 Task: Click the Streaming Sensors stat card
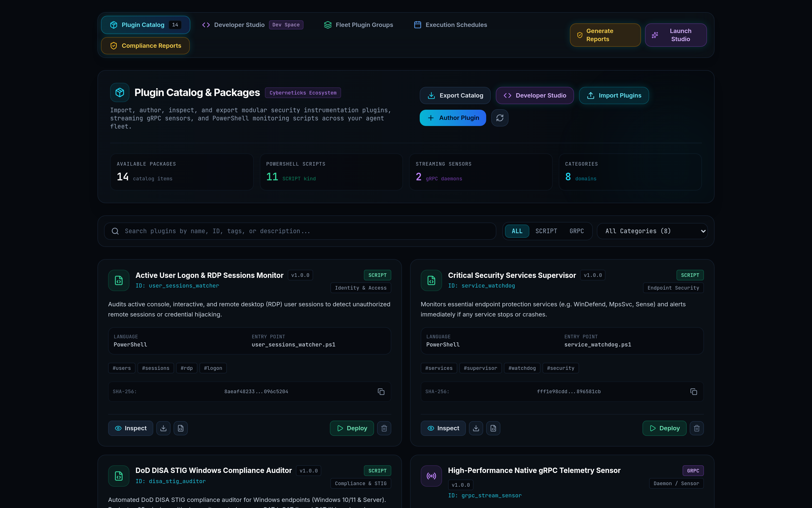click(x=481, y=172)
